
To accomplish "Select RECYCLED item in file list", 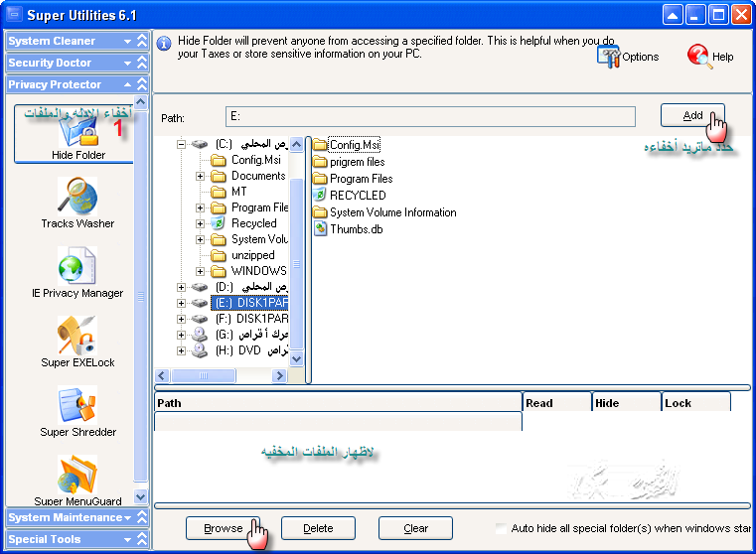I will pyautogui.click(x=349, y=196).
